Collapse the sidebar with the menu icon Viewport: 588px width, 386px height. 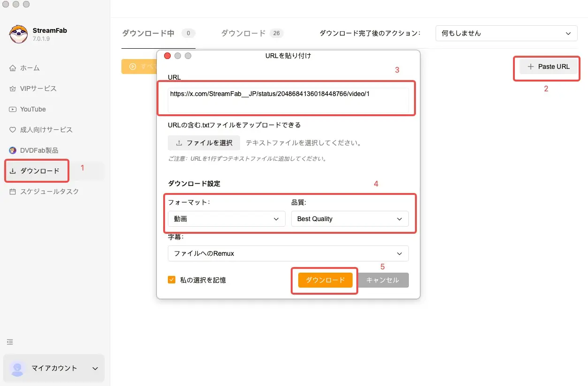[10, 342]
